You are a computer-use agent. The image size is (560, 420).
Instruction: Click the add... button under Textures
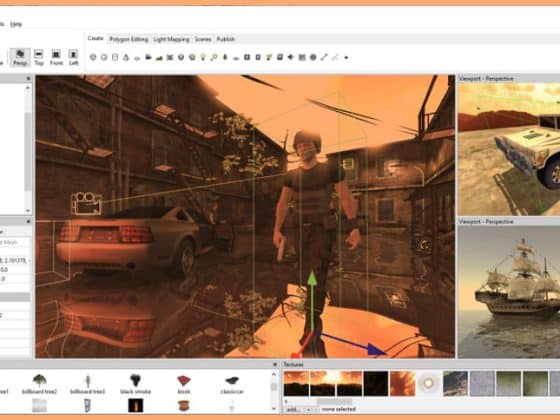pyautogui.click(x=294, y=409)
